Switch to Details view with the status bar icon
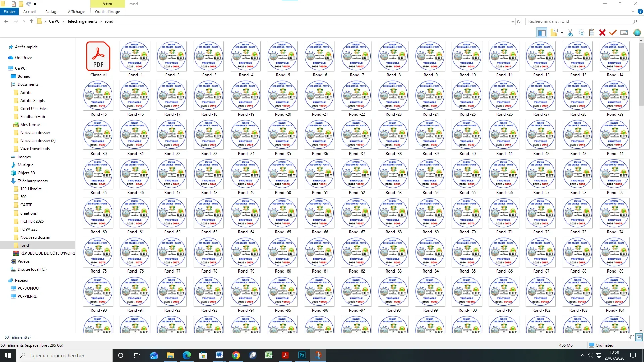Viewport: 644px width, 362px height. (632, 337)
